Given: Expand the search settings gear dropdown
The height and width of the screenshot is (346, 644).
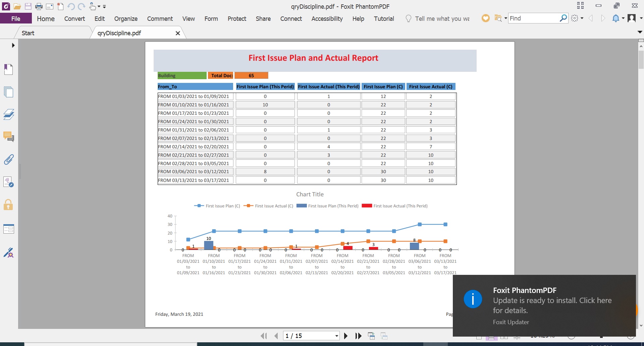Looking at the screenshot, I should (x=582, y=18).
